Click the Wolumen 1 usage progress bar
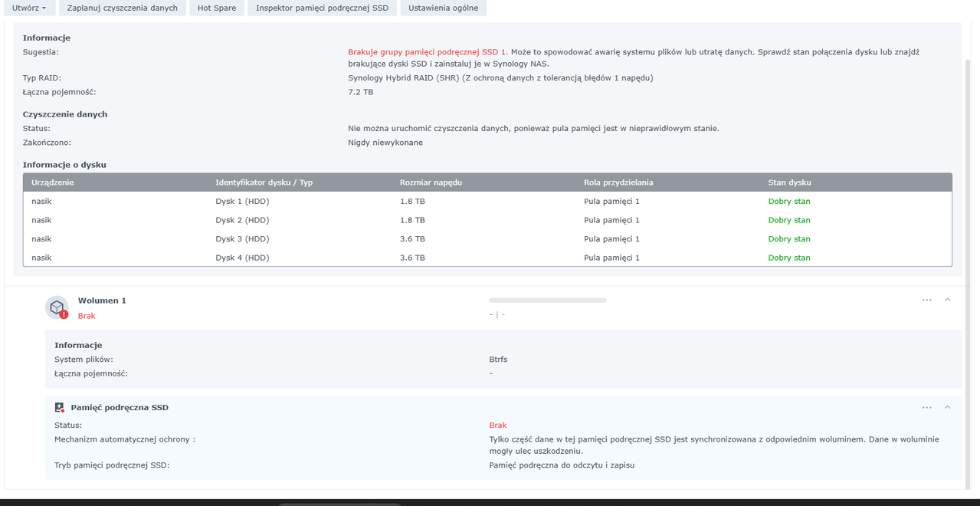 tap(548, 301)
